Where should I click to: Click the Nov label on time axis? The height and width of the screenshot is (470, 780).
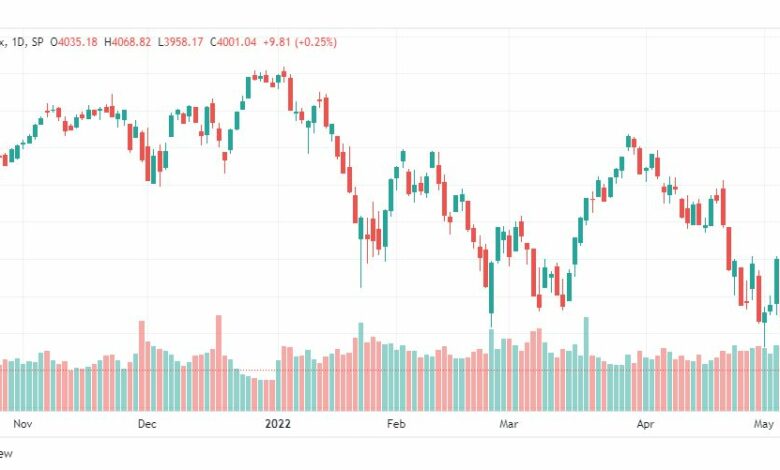(x=22, y=424)
